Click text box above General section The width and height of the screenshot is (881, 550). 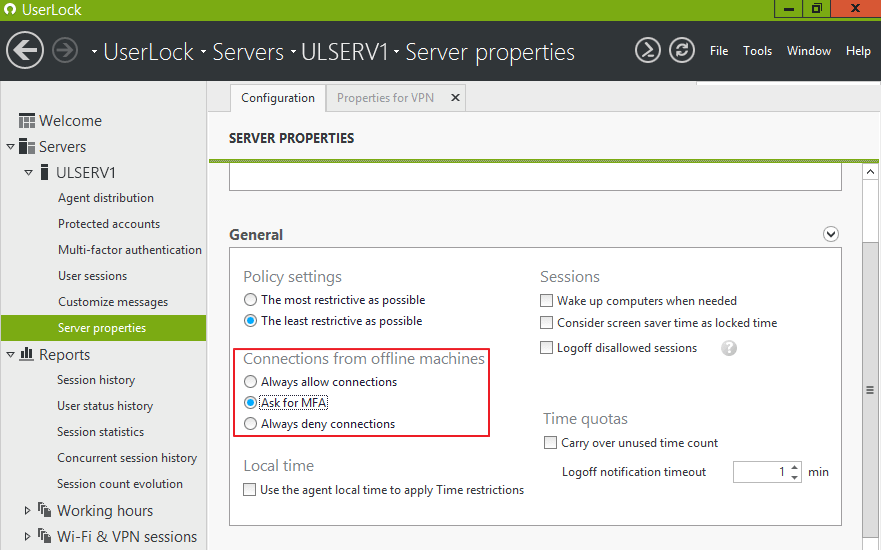[x=535, y=177]
